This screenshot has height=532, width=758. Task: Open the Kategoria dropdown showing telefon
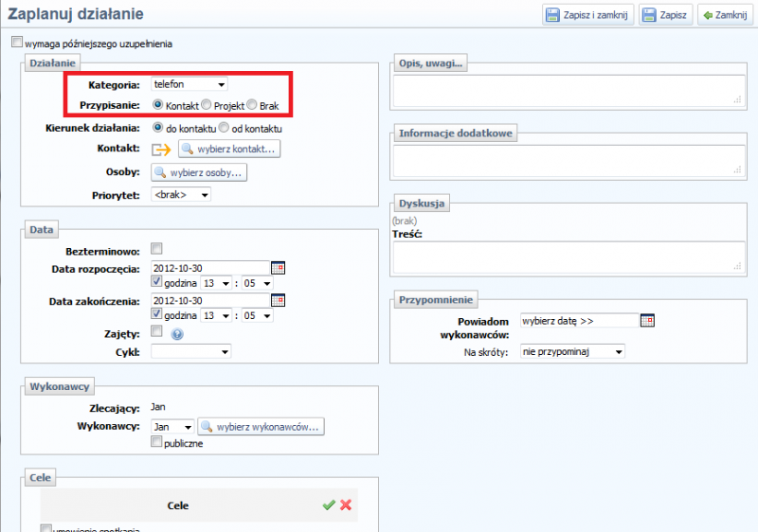[189, 84]
